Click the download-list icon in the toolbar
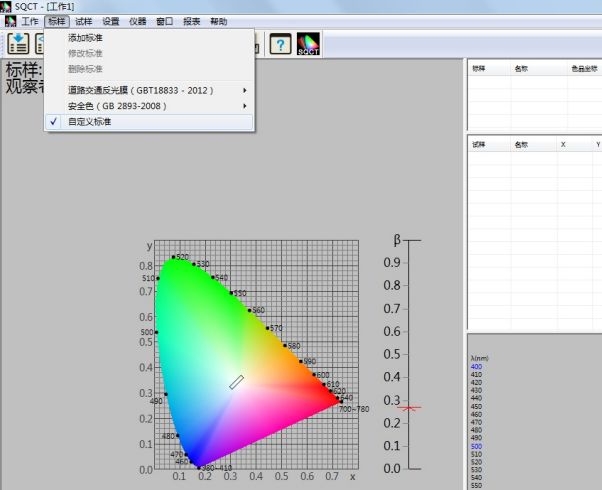Viewport: 602px width, 490px height. point(18,43)
